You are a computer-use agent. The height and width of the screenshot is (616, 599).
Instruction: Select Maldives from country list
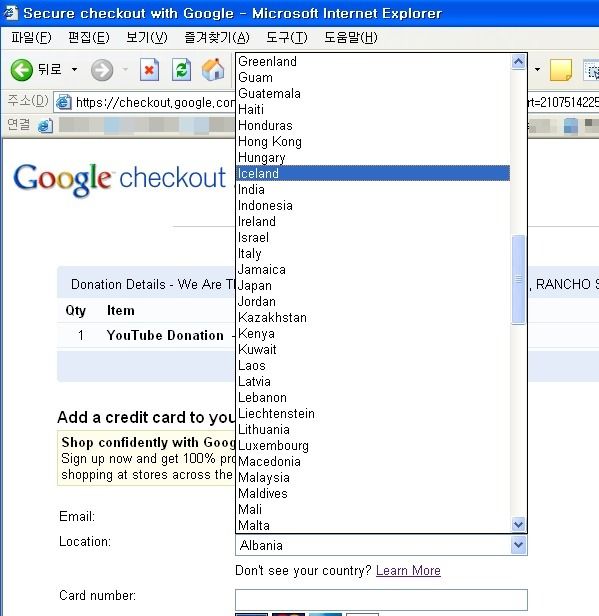(x=373, y=493)
